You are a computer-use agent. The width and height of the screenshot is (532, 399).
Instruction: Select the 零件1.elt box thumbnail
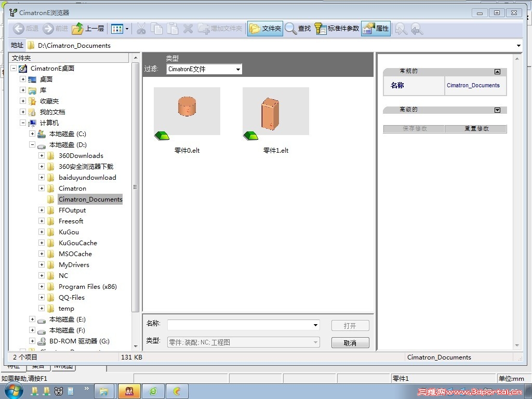click(x=276, y=111)
